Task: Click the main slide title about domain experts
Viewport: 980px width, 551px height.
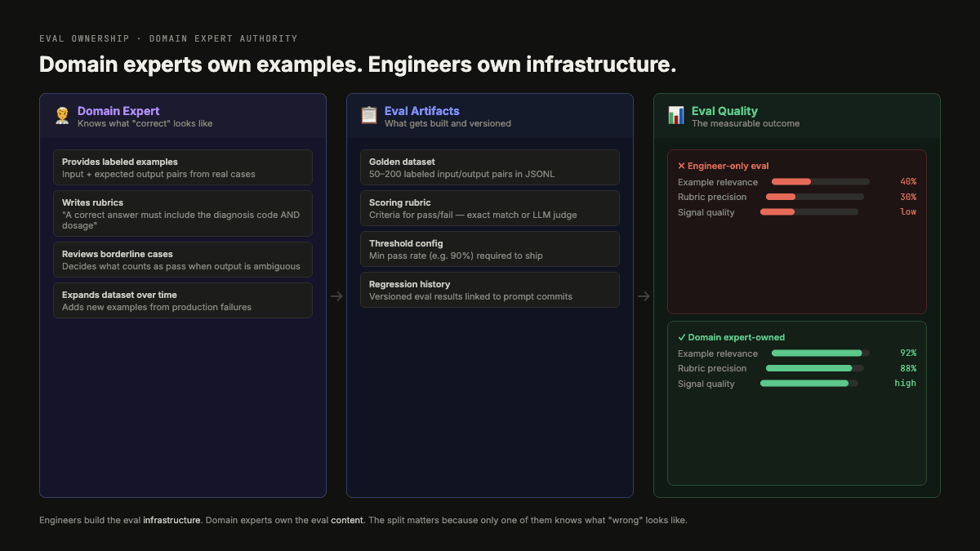Action: [358, 64]
